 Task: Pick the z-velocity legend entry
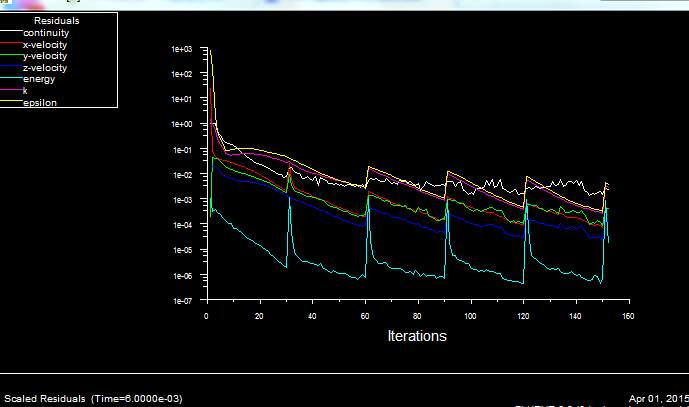(45, 68)
